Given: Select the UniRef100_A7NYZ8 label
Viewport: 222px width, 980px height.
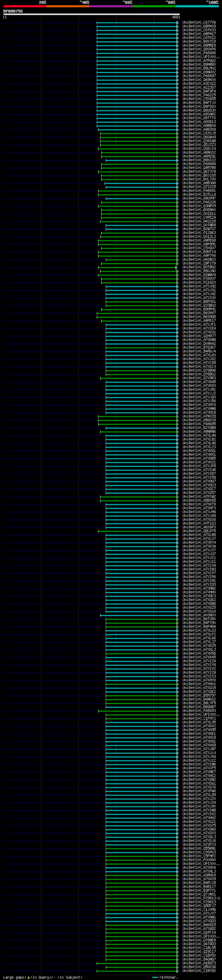Looking at the screenshot, I should [199, 416].
